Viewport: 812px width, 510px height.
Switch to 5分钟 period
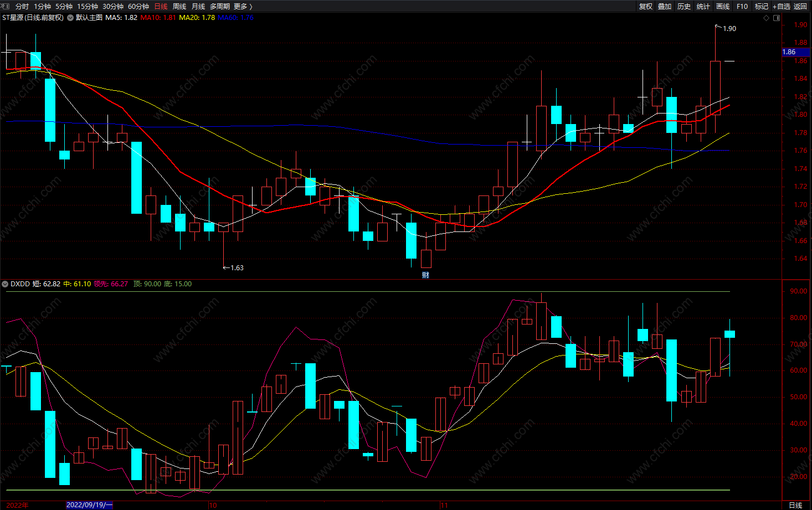click(64, 6)
